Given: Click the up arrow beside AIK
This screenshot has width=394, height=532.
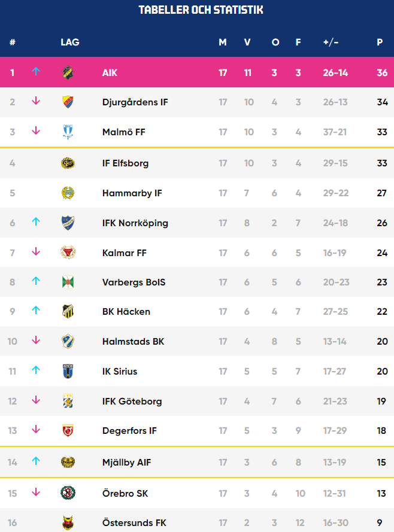Looking at the screenshot, I should tap(36, 71).
